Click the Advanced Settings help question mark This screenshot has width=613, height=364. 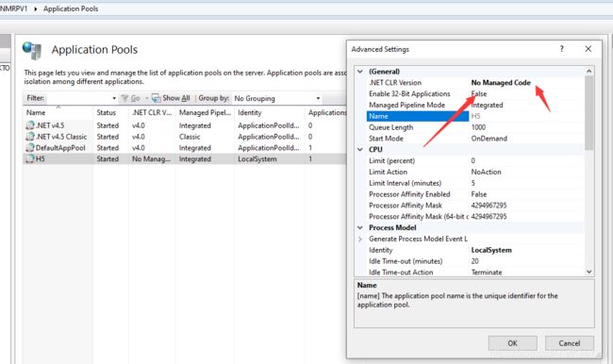562,49
